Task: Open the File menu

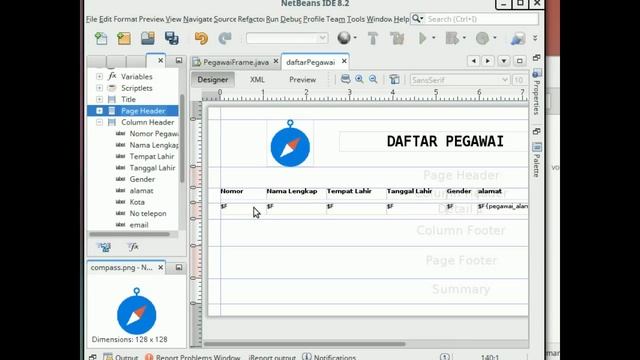Action: click(91, 19)
